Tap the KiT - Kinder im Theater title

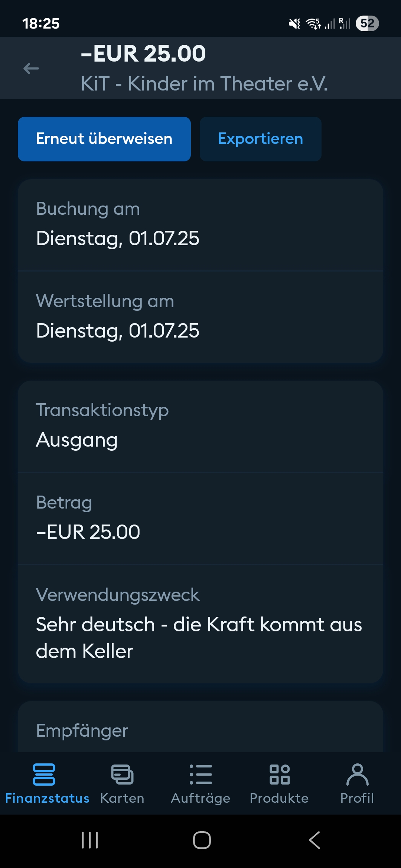204,84
